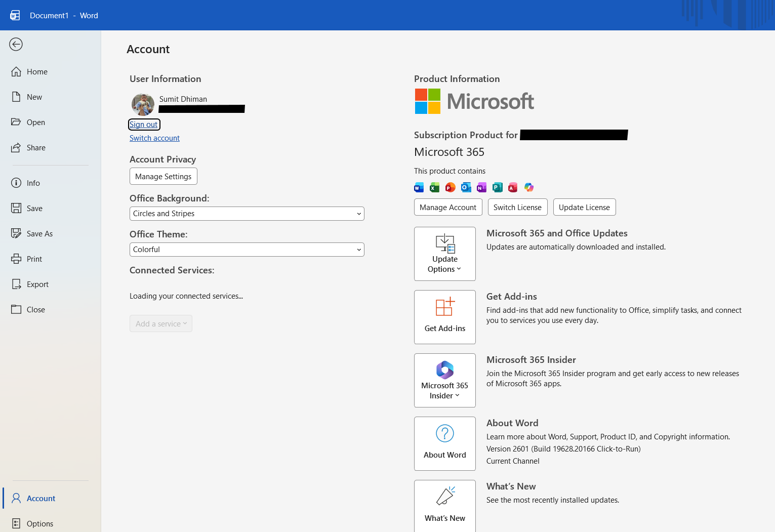775x532 pixels.
Task: Click the Home icon in the sidebar
Action: [x=16, y=71]
